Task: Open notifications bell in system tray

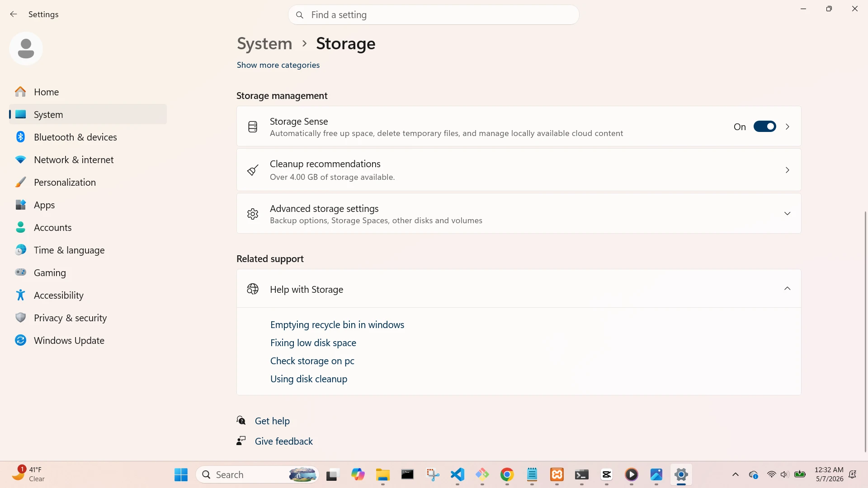Action: coord(853,474)
